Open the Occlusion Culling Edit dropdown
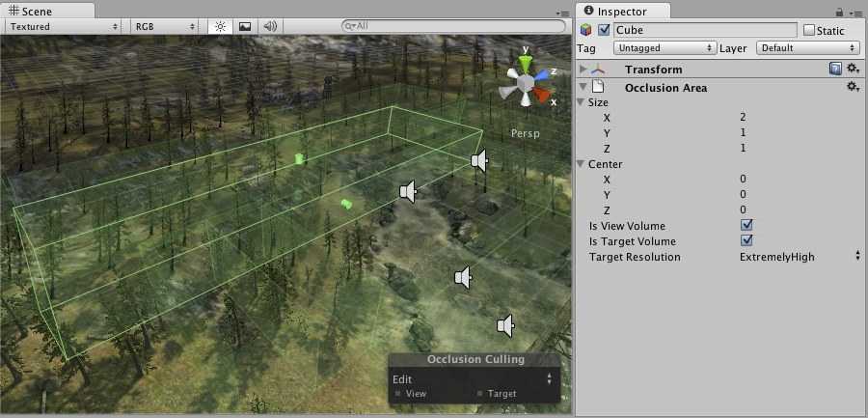Screen dimensions: 868x418 point(474,379)
